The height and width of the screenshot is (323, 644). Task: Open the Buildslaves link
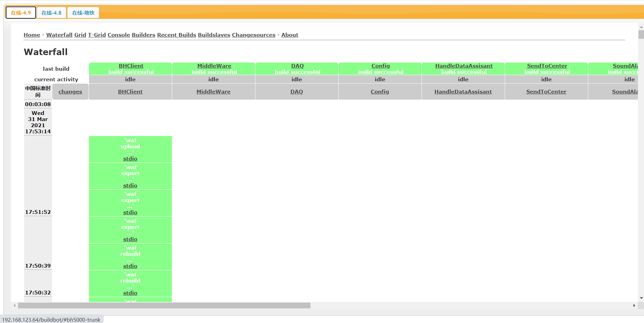click(214, 35)
